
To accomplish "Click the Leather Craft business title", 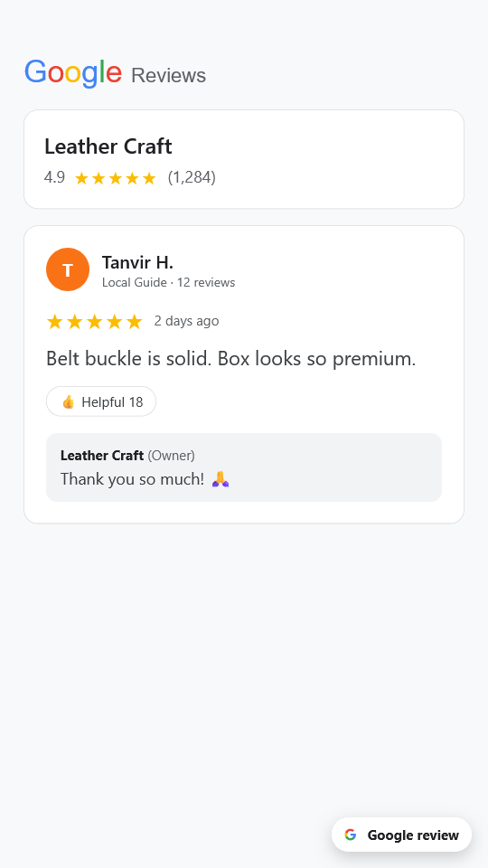I will 108,146.
